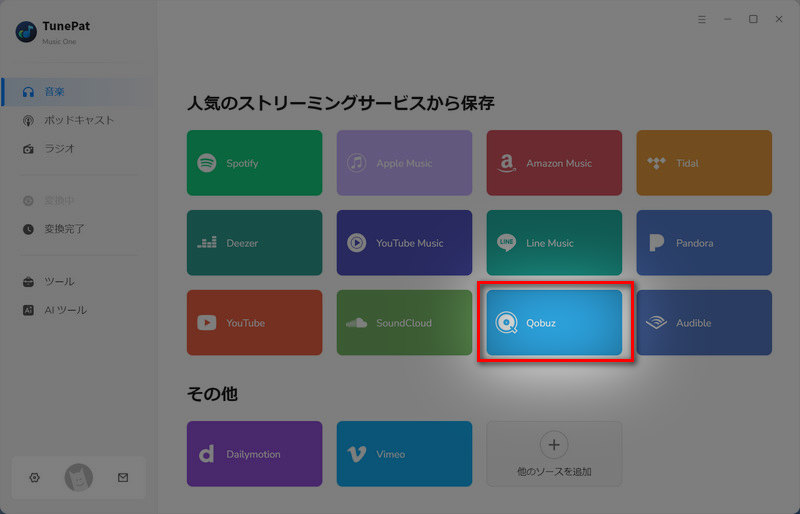This screenshot has height=514, width=800.
Task: Click the Deezer equalizer logo icon
Action: (207, 242)
